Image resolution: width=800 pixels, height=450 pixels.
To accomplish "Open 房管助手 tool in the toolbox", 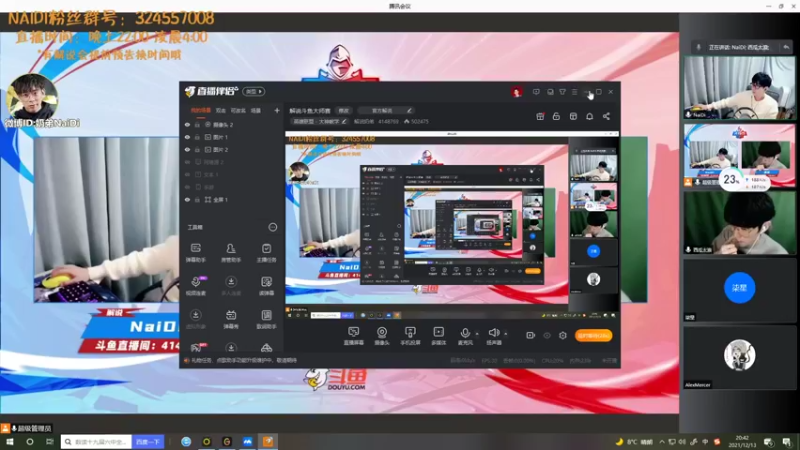I will pyautogui.click(x=231, y=253).
